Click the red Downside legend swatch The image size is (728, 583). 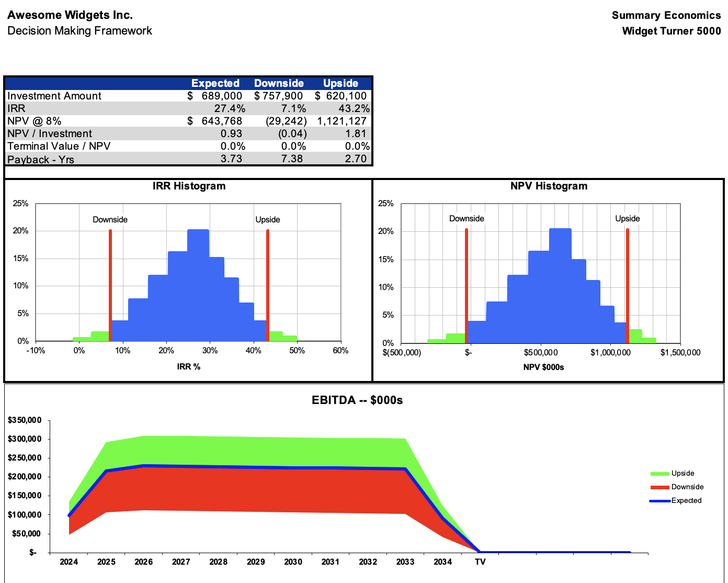pyautogui.click(x=659, y=487)
